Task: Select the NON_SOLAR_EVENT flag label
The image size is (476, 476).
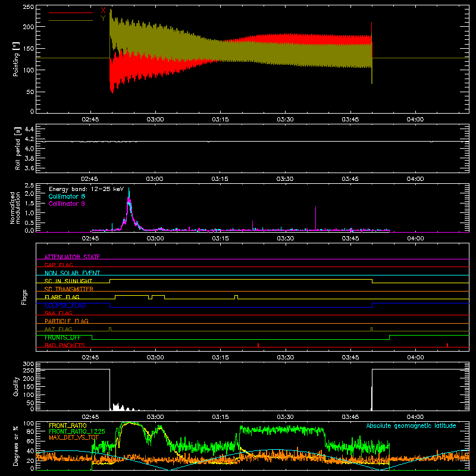Action: [x=72, y=273]
